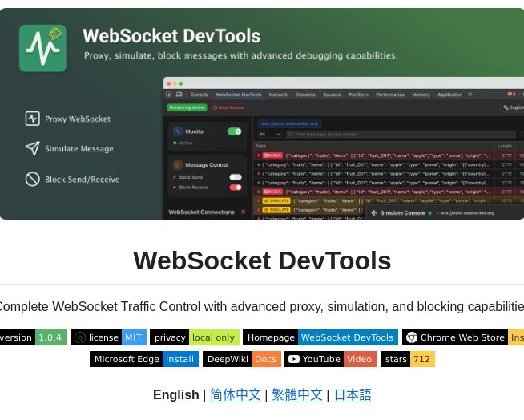Click the Data column header
The height and width of the screenshot is (420, 524).
[x=261, y=146]
